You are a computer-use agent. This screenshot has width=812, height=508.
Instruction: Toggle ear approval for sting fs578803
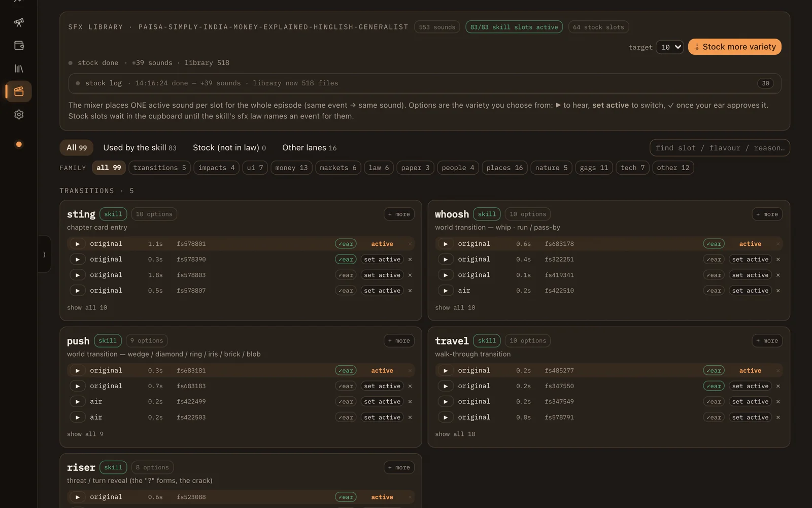(x=346, y=275)
